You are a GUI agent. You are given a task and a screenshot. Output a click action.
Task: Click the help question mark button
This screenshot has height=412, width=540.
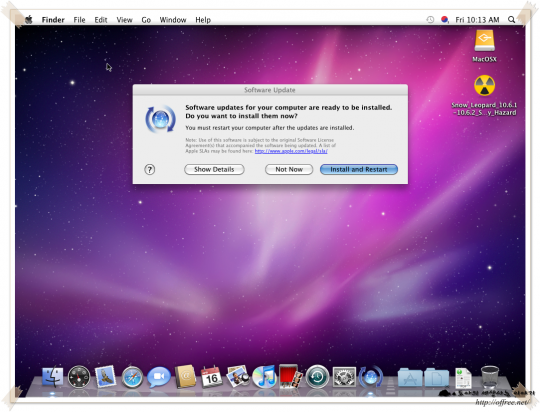click(149, 169)
